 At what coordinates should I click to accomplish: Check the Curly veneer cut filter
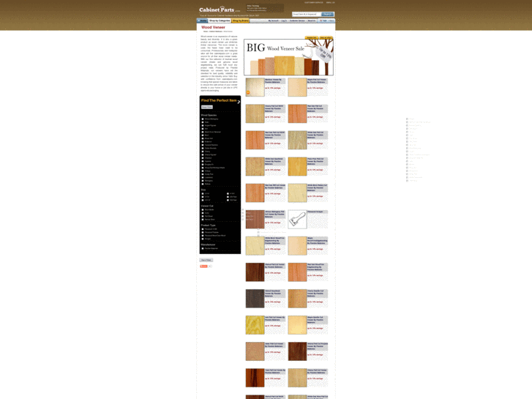point(203,213)
